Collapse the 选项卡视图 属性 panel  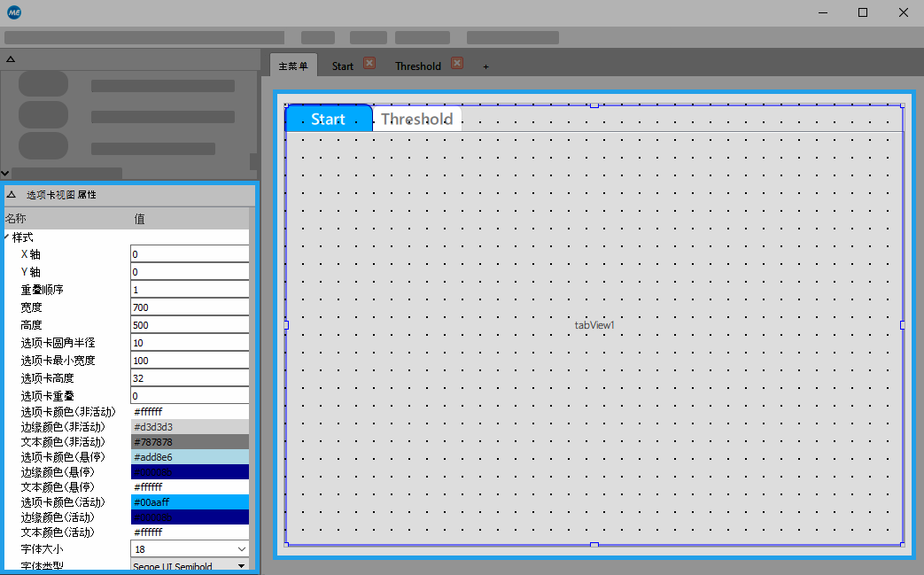12,195
